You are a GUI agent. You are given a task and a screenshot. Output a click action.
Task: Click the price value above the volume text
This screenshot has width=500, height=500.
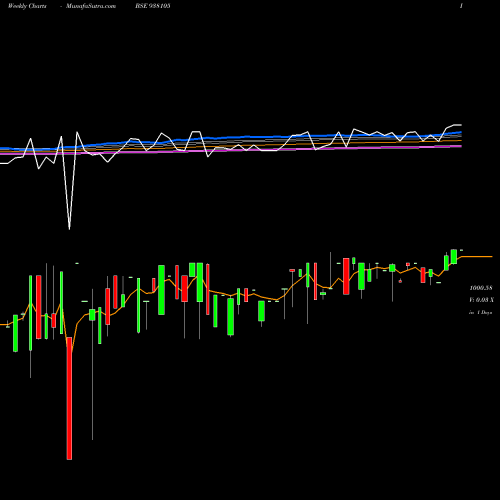[481, 288]
